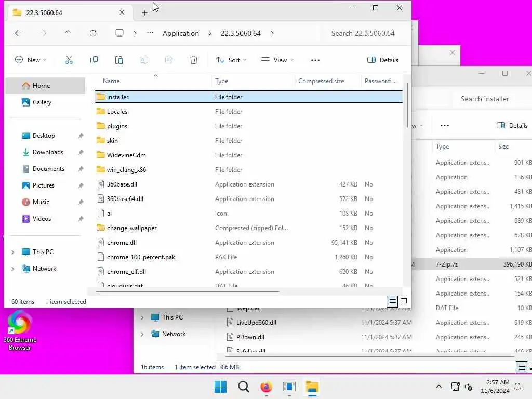Select the skin folder
The height and width of the screenshot is (399, 532).
[248, 140]
